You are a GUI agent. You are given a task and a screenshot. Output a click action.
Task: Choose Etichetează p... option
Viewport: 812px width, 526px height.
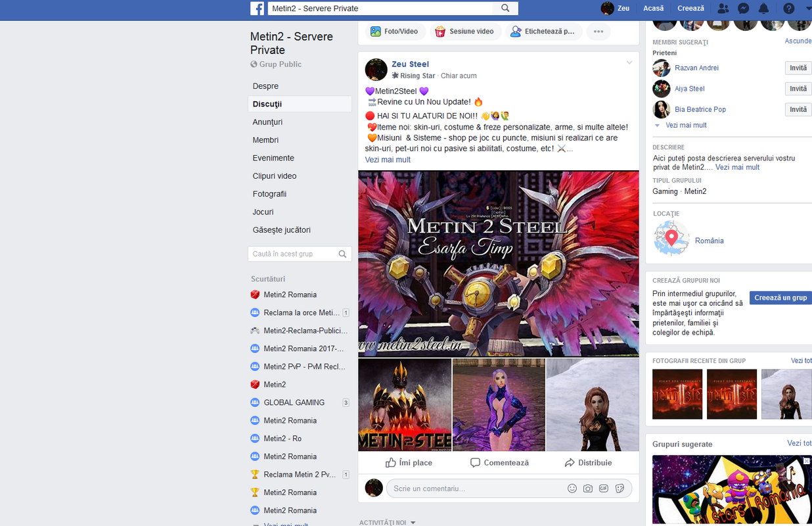coord(544,32)
